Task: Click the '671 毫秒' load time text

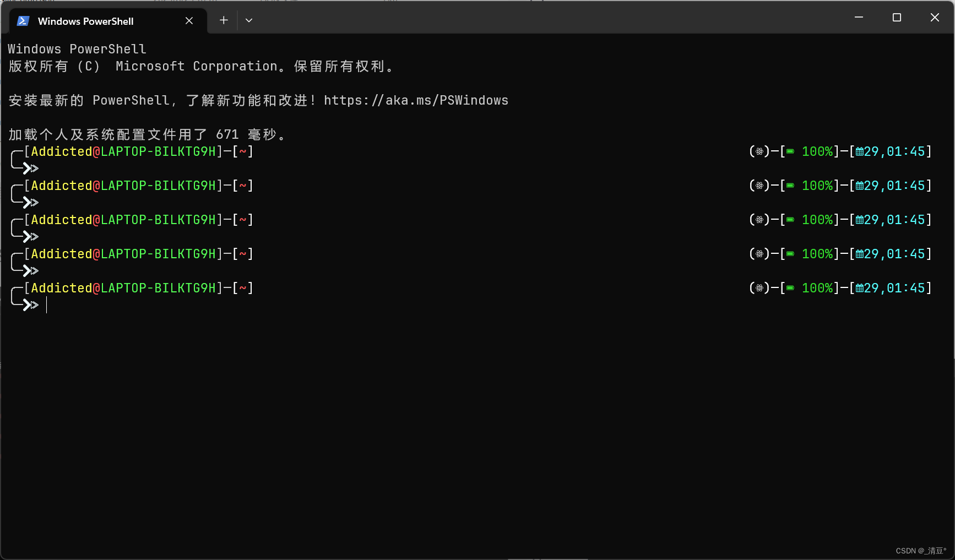Action: (x=247, y=134)
